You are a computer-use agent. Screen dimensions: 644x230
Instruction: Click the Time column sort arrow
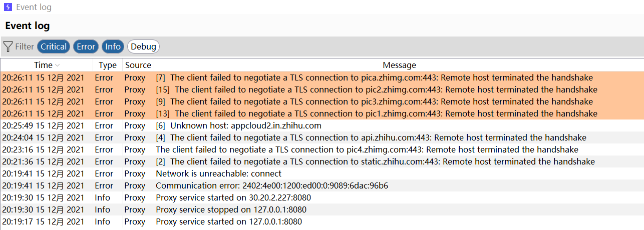(58, 65)
